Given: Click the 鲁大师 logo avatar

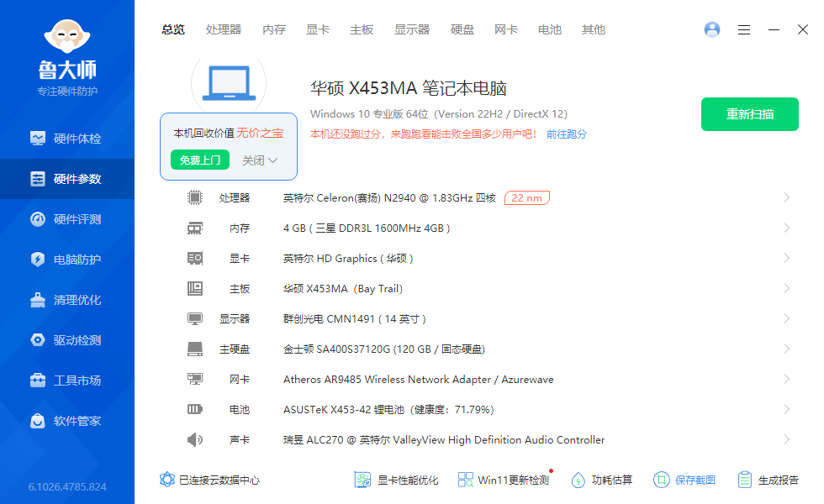Looking at the screenshot, I should 67,36.
